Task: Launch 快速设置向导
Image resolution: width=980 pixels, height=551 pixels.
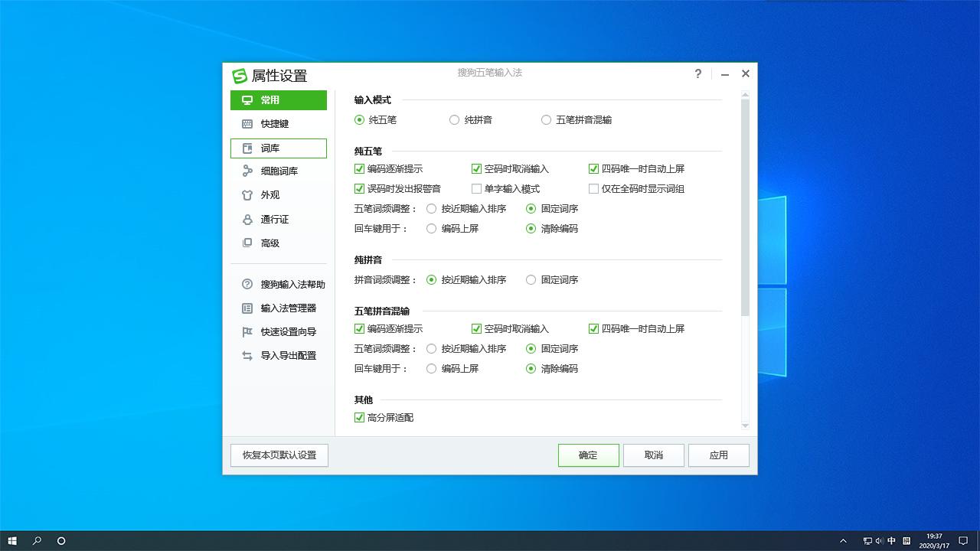Action: click(288, 332)
